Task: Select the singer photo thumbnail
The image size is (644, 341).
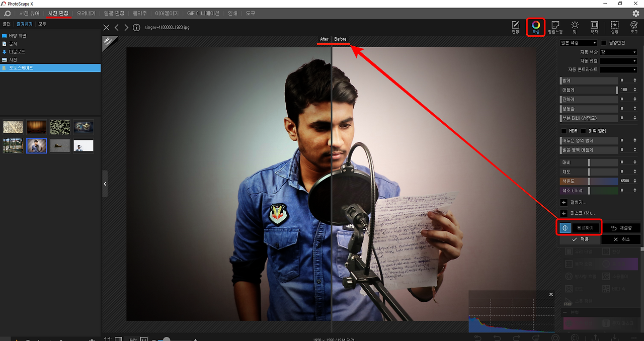Action: click(x=37, y=146)
